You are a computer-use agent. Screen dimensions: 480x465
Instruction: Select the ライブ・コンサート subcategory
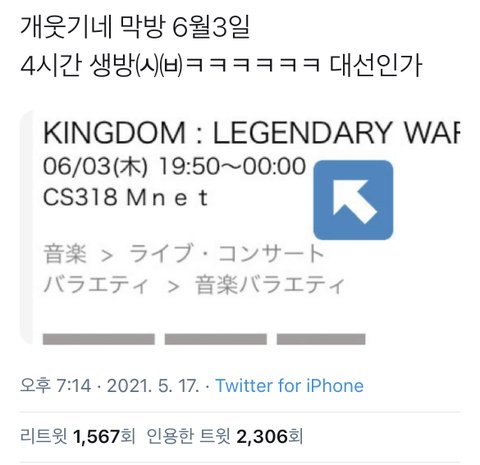[227, 254]
